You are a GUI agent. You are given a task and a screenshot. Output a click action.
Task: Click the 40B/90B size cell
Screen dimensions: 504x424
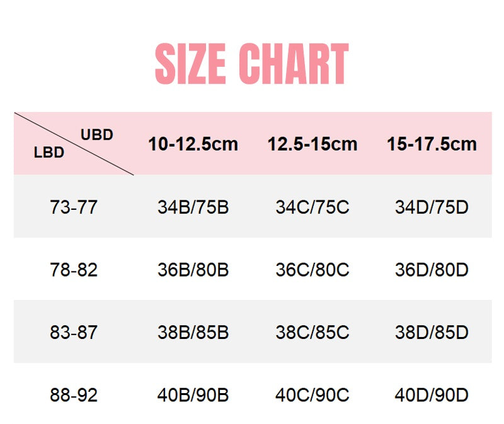[193, 395]
